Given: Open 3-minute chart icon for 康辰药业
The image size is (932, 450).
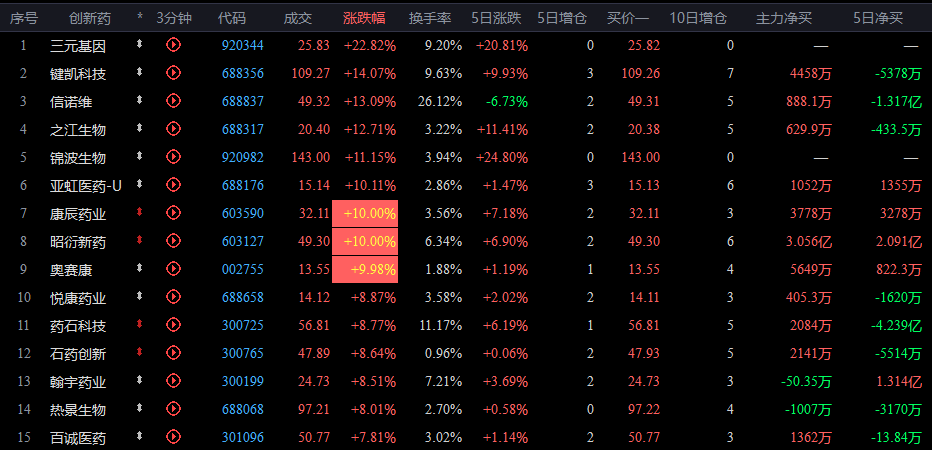Looking at the screenshot, I should pos(173,212).
